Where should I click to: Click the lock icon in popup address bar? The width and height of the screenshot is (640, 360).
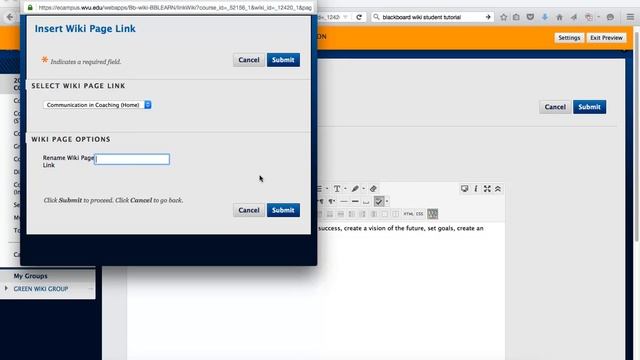pos(30,7)
